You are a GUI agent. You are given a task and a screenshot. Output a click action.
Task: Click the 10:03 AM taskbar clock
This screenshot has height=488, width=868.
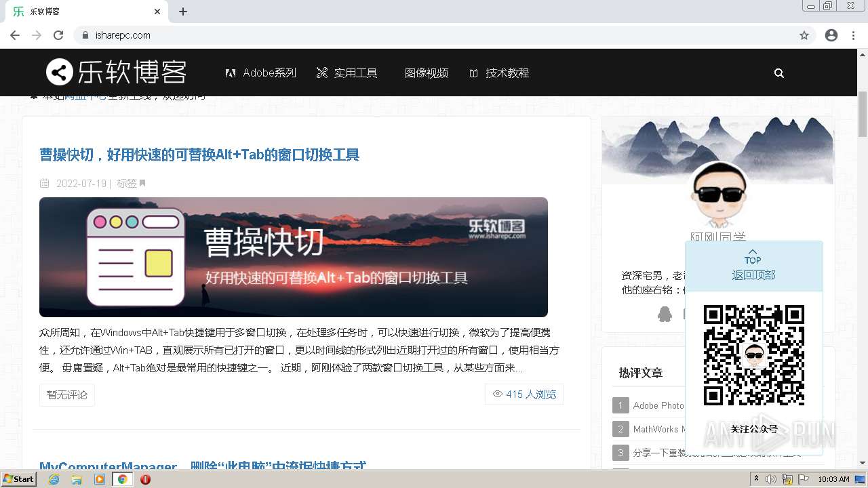[x=834, y=479]
